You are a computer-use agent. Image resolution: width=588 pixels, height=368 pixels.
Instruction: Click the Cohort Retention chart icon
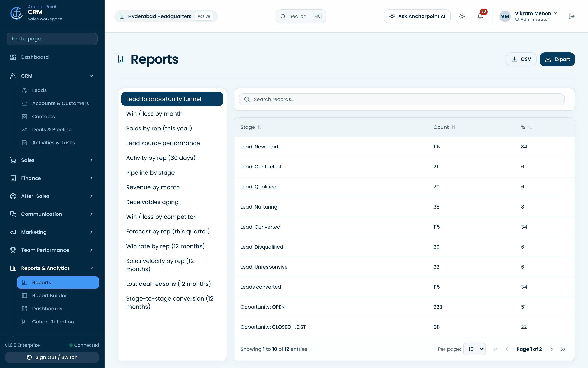(24, 322)
